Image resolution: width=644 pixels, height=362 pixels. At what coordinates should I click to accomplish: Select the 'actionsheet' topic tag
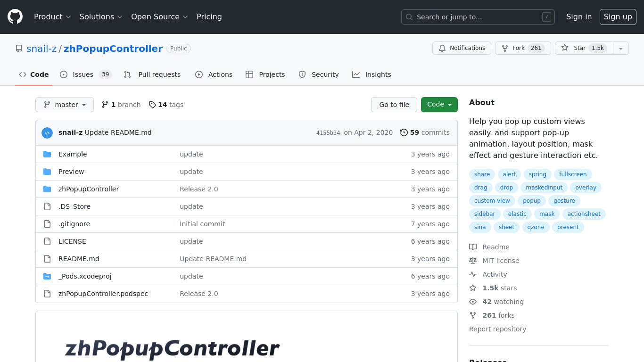tap(584, 214)
